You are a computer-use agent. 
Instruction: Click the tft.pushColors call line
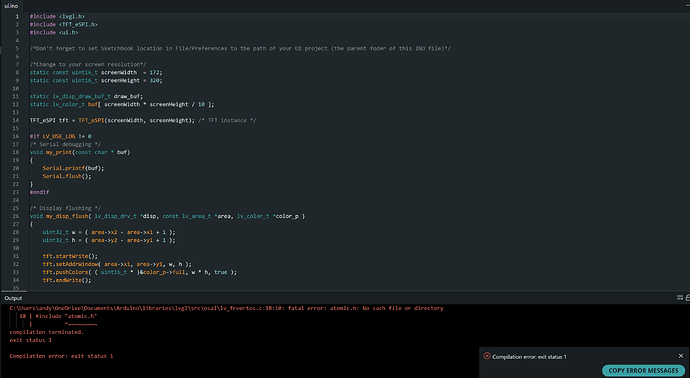(x=139, y=272)
